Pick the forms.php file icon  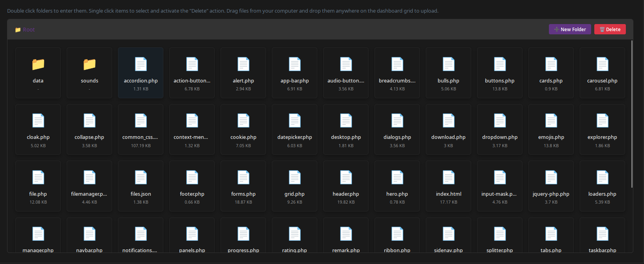click(x=243, y=178)
